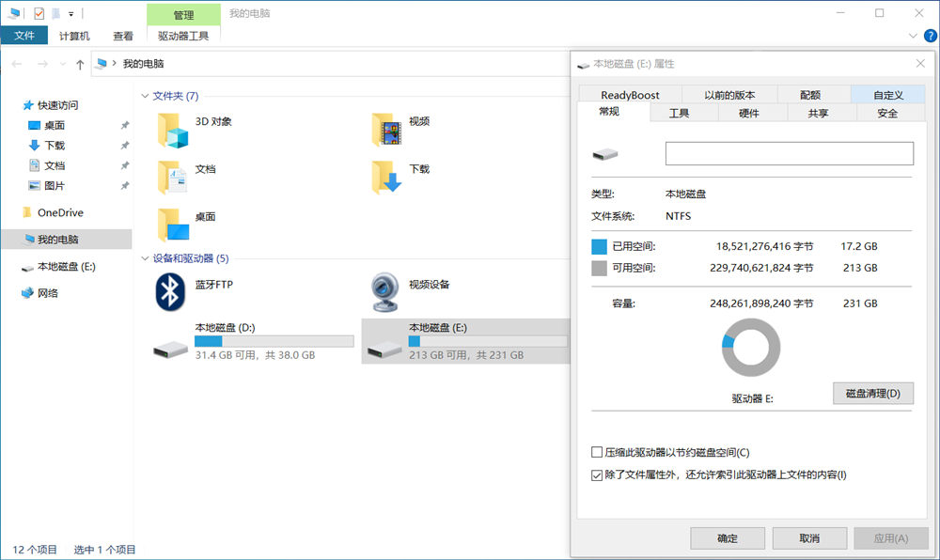The width and height of the screenshot is (940, 560).
Task: Open the 3D 对象 folder icon
Action: [173, 131]
